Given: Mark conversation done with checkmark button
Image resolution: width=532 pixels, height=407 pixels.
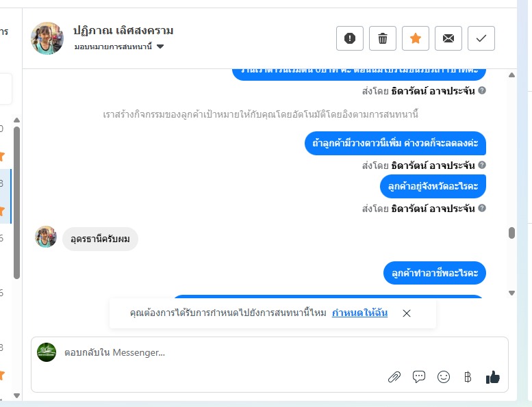Looking at the screenshot, I should pos(481,38).
